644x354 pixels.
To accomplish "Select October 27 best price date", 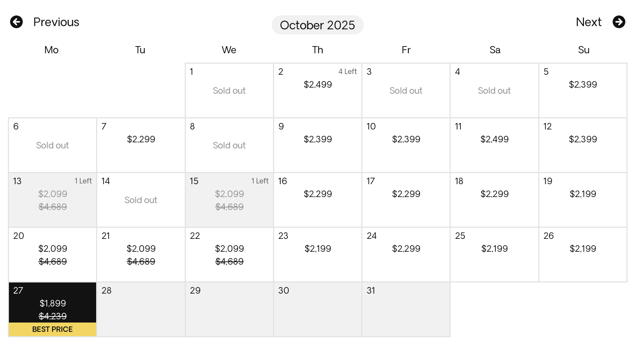I will 53,304.
